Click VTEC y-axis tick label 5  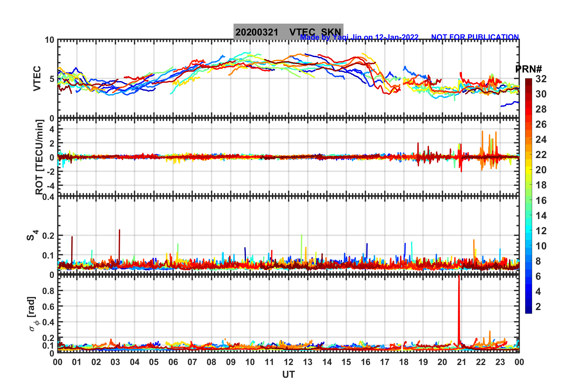(52, 79)
